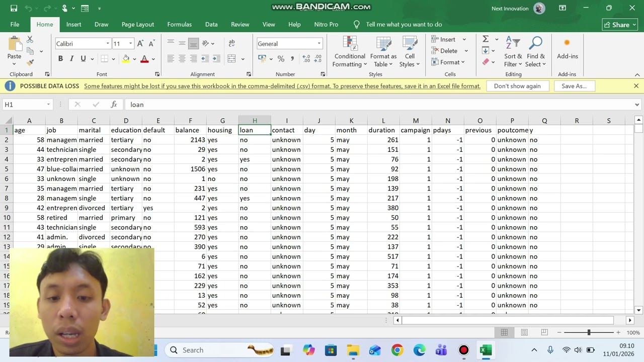Click the Don't show again button
644x362 pixels.
(x=517, y=86)
